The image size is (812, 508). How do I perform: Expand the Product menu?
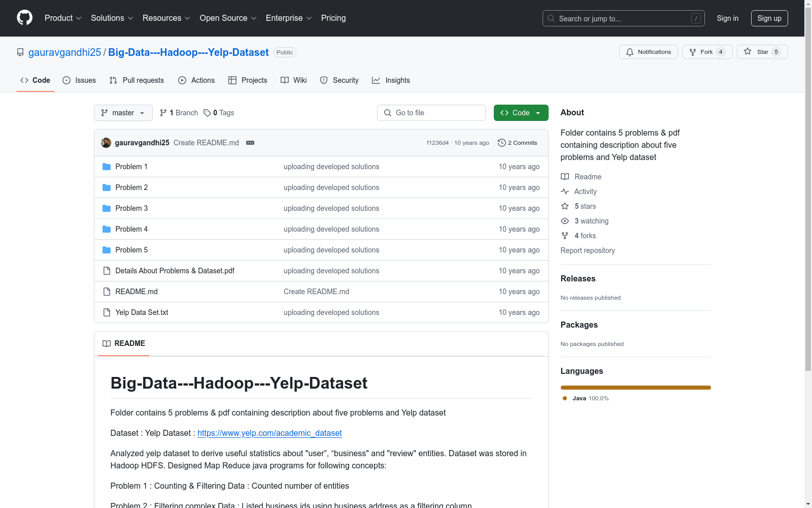63,18
